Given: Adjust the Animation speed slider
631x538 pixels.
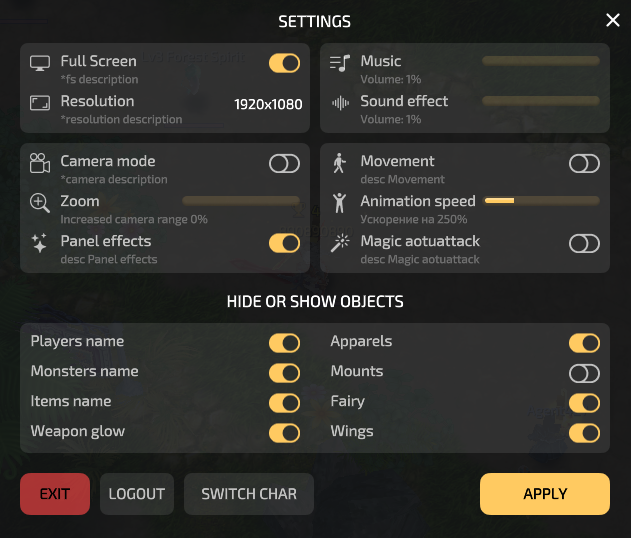Looking at the screenshot, I should 542,201.
